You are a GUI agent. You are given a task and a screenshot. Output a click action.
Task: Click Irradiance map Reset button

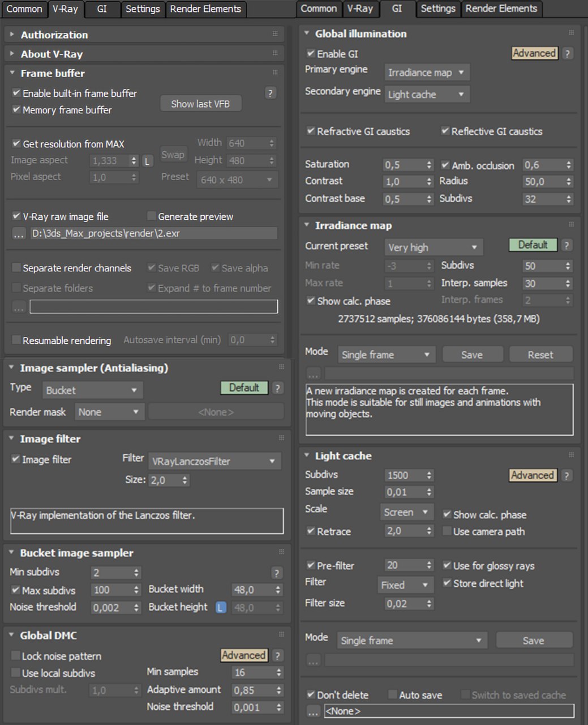click(x=540, y=355)
